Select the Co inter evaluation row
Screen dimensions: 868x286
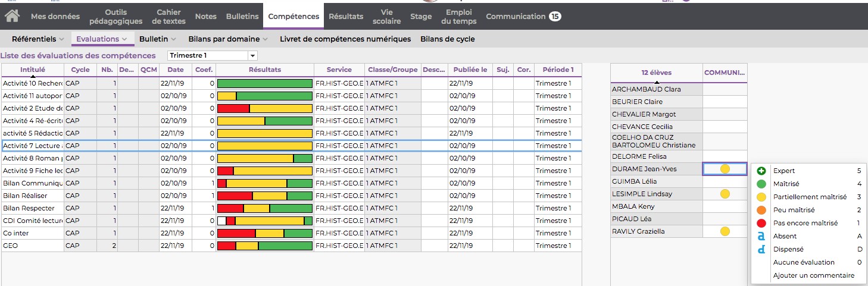pos(292,233)
